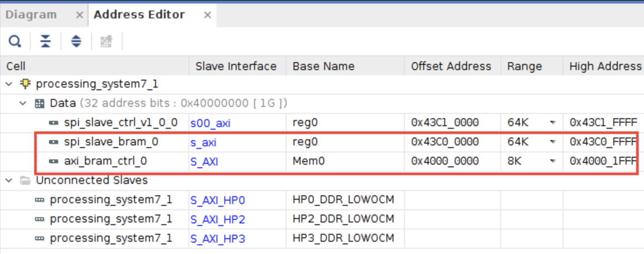Click segment icon on the HP3_DDR_LOWOCM row

coord(40,238)
